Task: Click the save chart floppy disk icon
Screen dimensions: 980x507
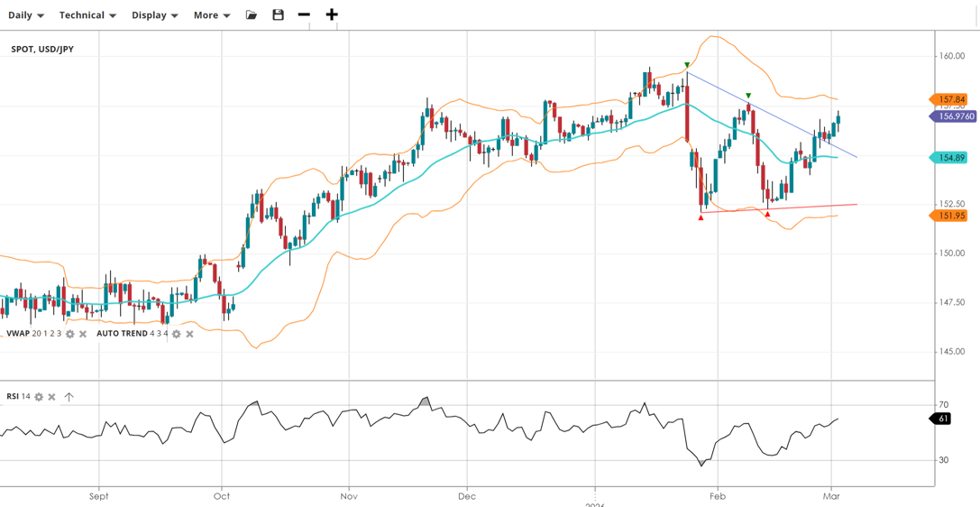Action: pyautogui.click(x=278, y=15)
